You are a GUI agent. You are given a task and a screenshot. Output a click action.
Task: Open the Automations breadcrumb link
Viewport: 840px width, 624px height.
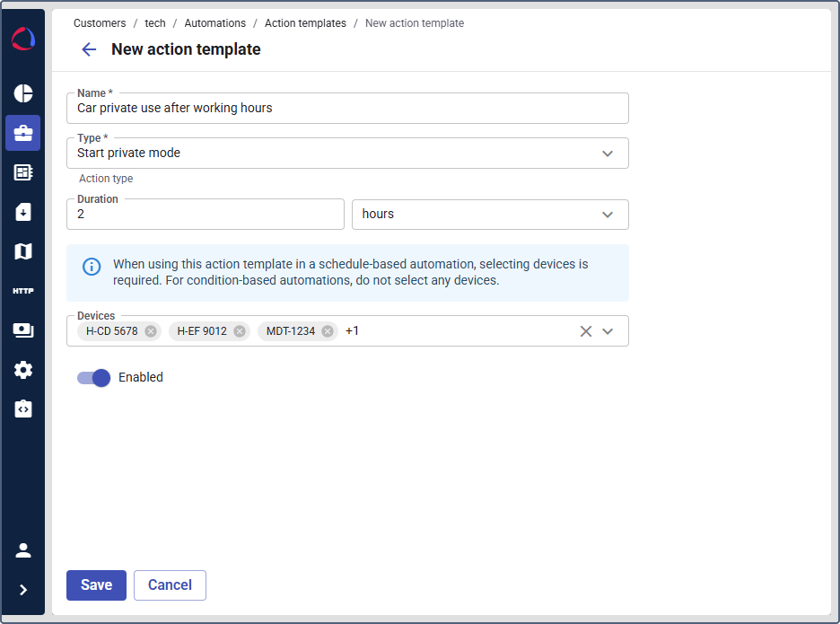(x=214, y=22)
